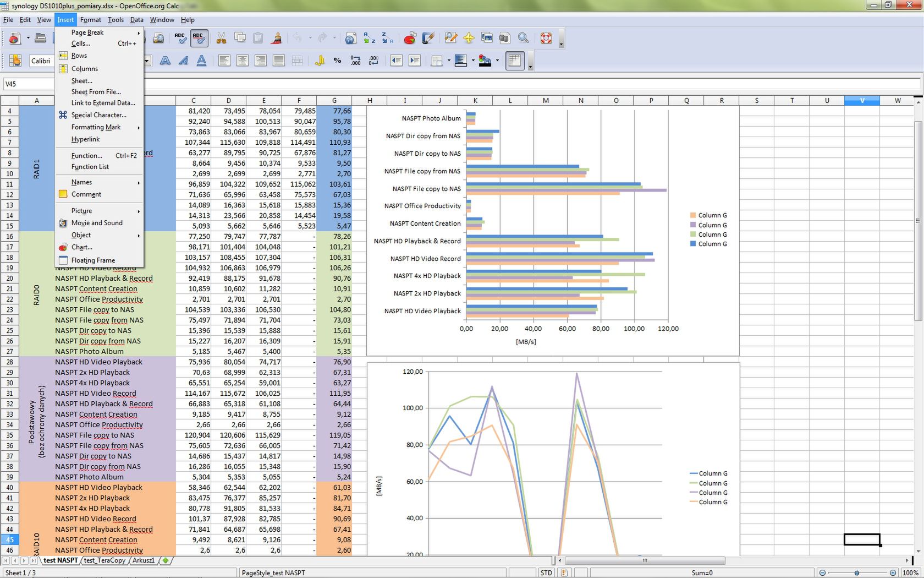Sort descending with the Z-A icon
Image resolution: width=924 pixels, height=578 pixels.
(x=387, y=38)
